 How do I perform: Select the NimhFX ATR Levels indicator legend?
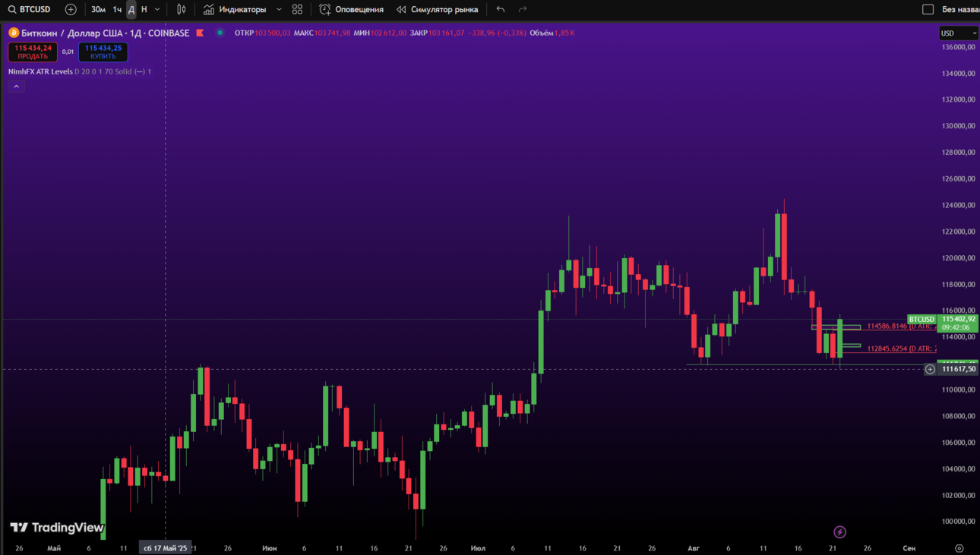point(40,71)
